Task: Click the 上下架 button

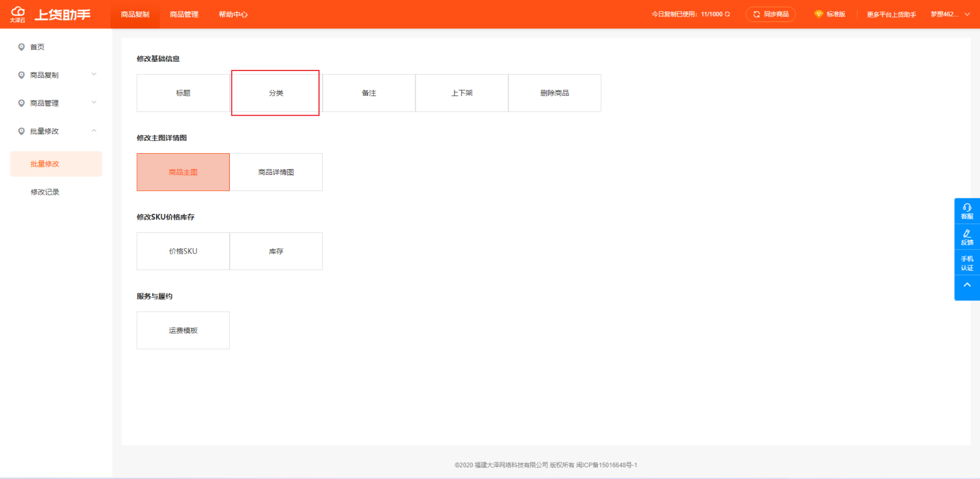Action: tap(462, 93)
